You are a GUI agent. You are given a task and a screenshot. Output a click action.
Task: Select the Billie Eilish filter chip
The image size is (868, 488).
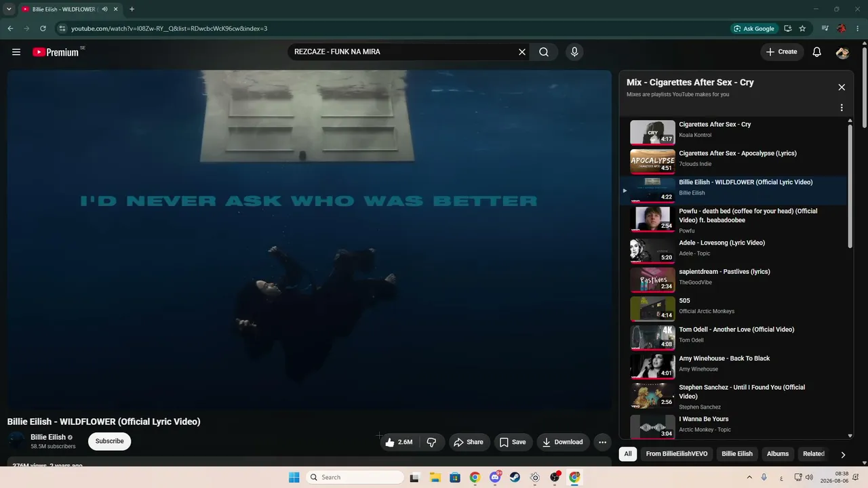point(737,454)
